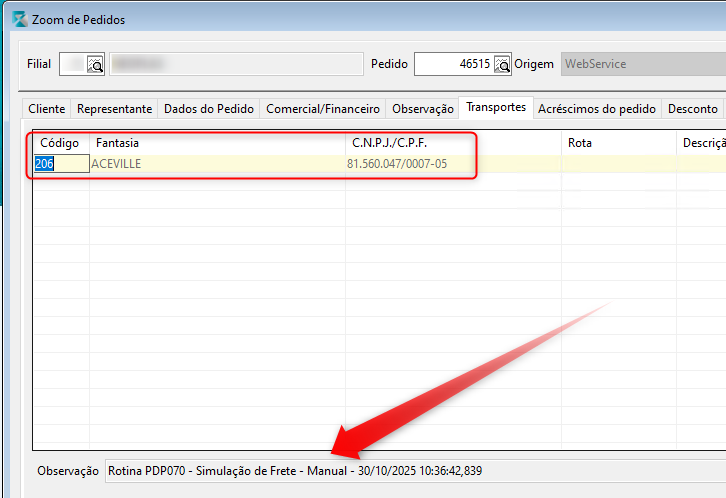Image resolution: width=726 pixels, height=498 pixels.
Task: Click the Fantasia column header
Action: [217, 143]
